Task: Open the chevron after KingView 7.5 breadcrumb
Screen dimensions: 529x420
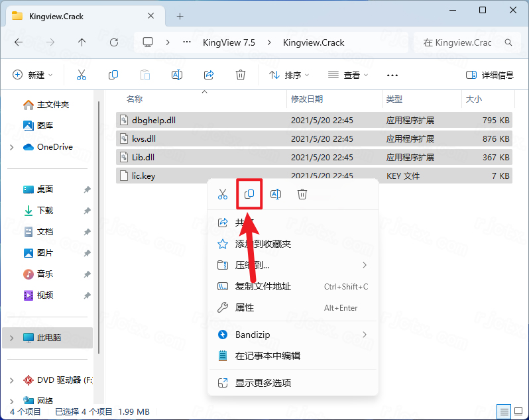Action: pyautogui.click(x=269, y=42)
